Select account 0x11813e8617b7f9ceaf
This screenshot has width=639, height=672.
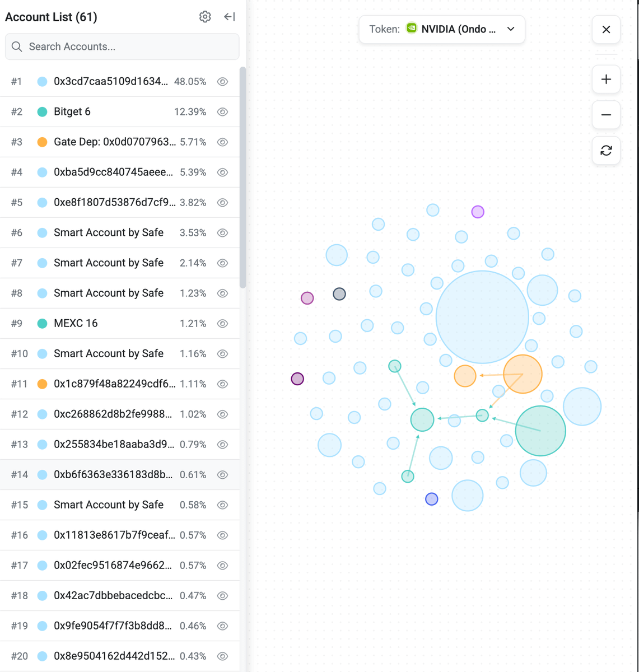[x=120, y=535]
